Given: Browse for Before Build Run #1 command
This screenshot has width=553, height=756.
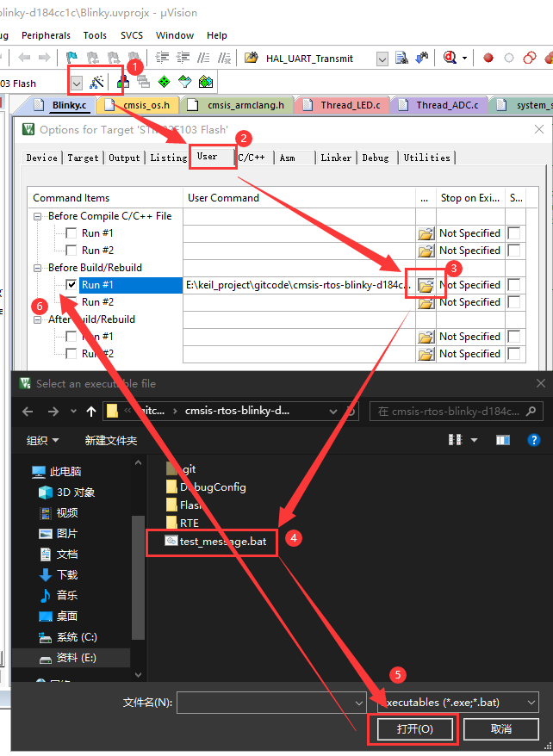Looking at the screenshot, I should (426, 285).
